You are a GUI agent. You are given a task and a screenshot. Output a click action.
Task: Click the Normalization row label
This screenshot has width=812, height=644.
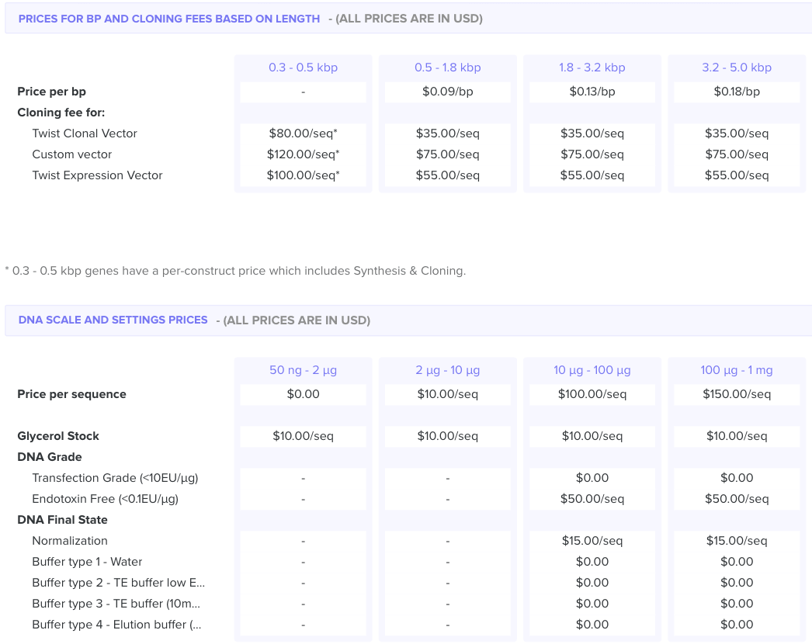click(70, 541)
